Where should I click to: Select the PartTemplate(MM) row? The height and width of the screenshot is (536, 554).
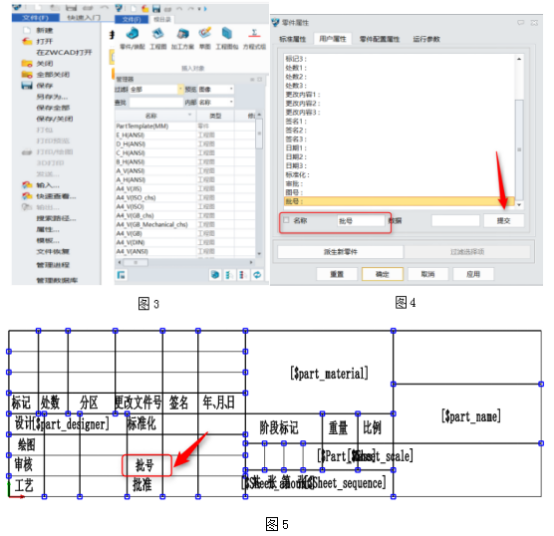point(185,126)
